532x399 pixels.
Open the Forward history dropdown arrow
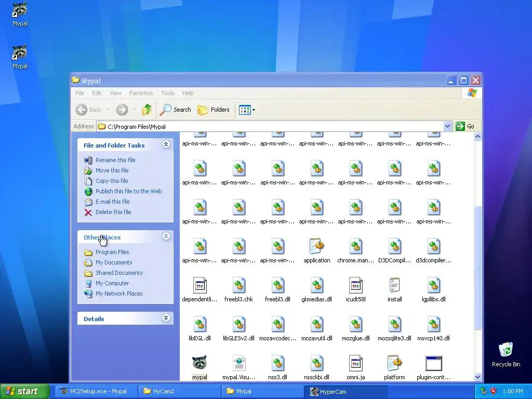click(x=134, y=110)
